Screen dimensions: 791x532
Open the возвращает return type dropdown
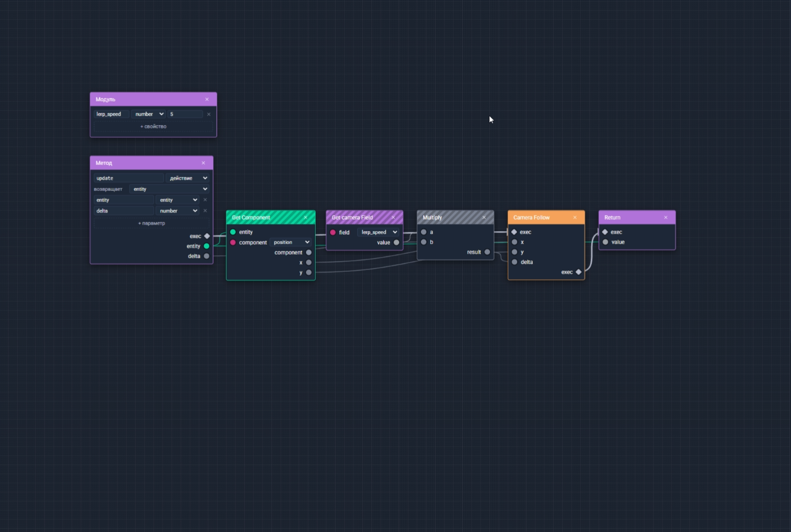pyautogui.click(x=169, y=189)
